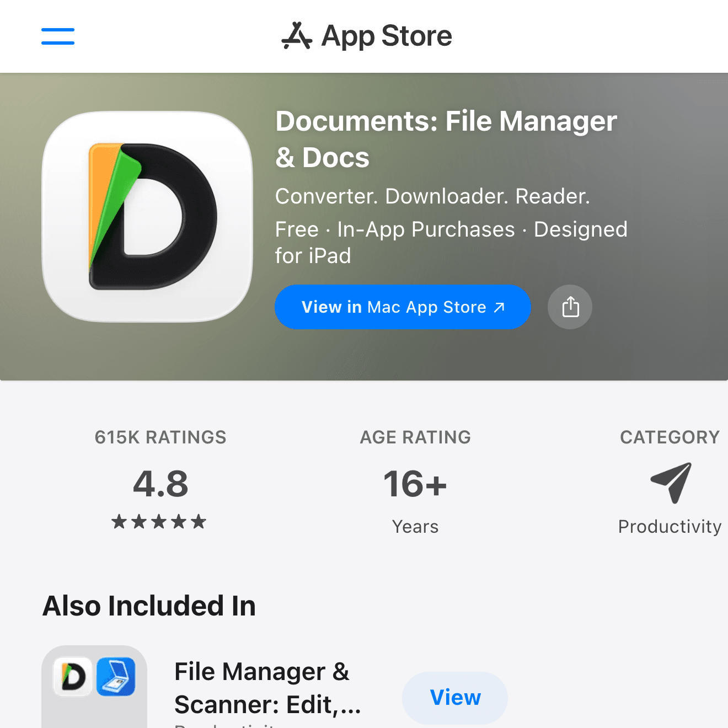This screenshot has height=728, width=728.
Task: Click Converter. Downloader. Reader. subtitle
Action: [x=433, y=196]
